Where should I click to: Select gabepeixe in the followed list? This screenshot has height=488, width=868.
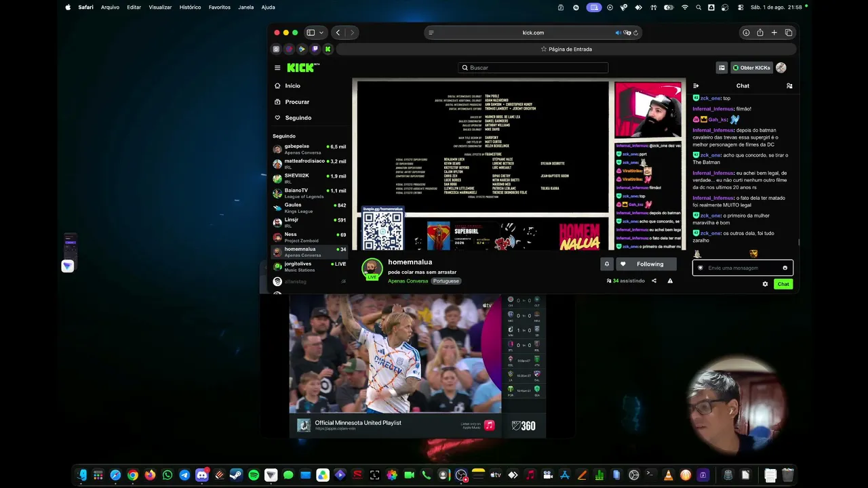(x=309, y=149)
